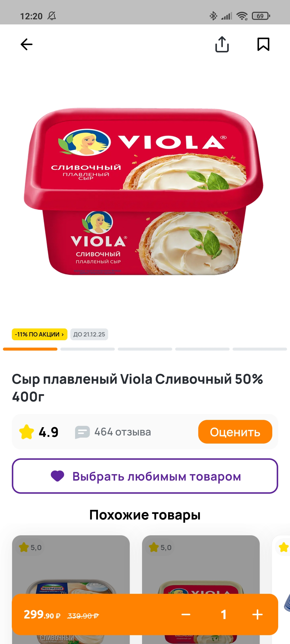Tap the share icon
This screenshot has height=644, width=290.
coord(222,44)
